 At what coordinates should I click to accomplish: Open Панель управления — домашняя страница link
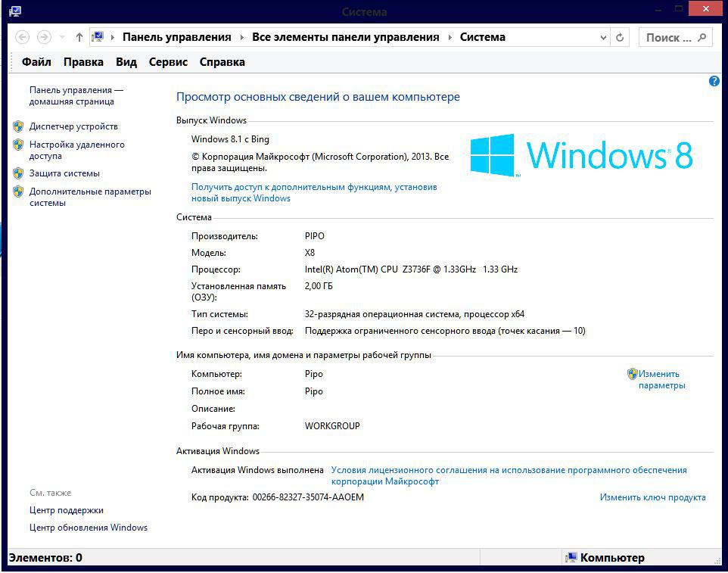76,95
